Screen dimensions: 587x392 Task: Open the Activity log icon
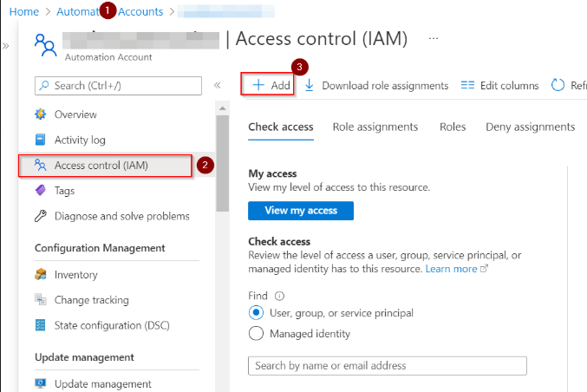click(40, 140)
